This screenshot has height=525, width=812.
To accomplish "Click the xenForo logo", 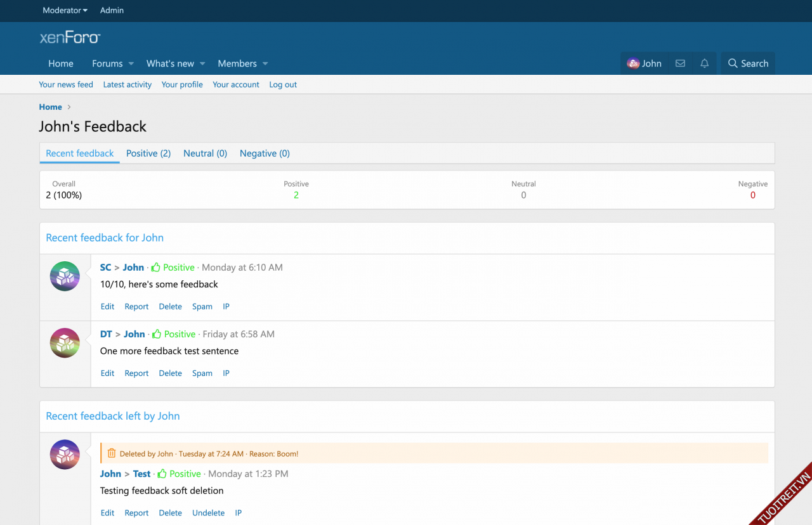I will tap(70, 38).
